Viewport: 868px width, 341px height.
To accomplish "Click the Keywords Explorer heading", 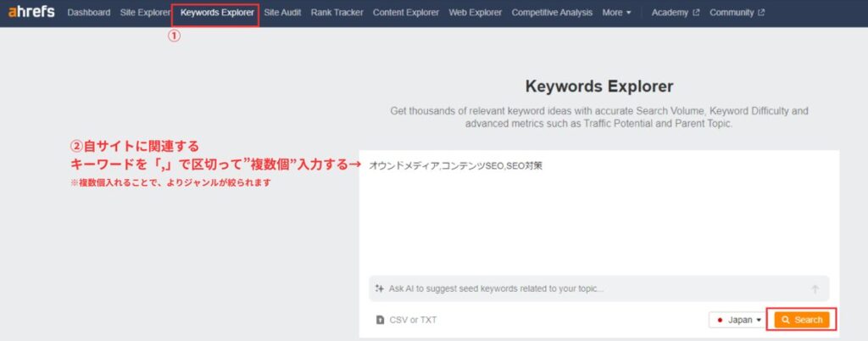I will 599,87.
